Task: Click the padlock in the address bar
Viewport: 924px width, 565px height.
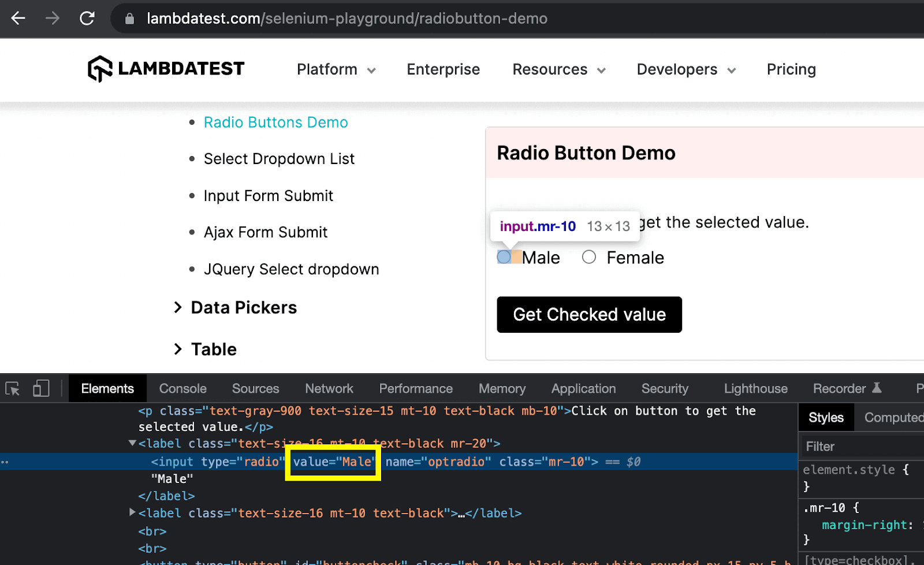Action: click(128, 18)
